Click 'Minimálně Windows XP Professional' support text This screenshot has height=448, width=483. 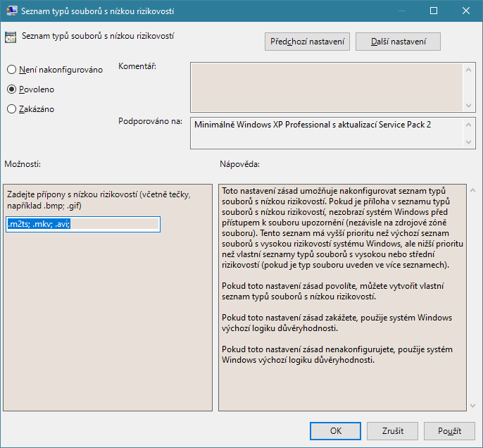click(x=313, y=125)
